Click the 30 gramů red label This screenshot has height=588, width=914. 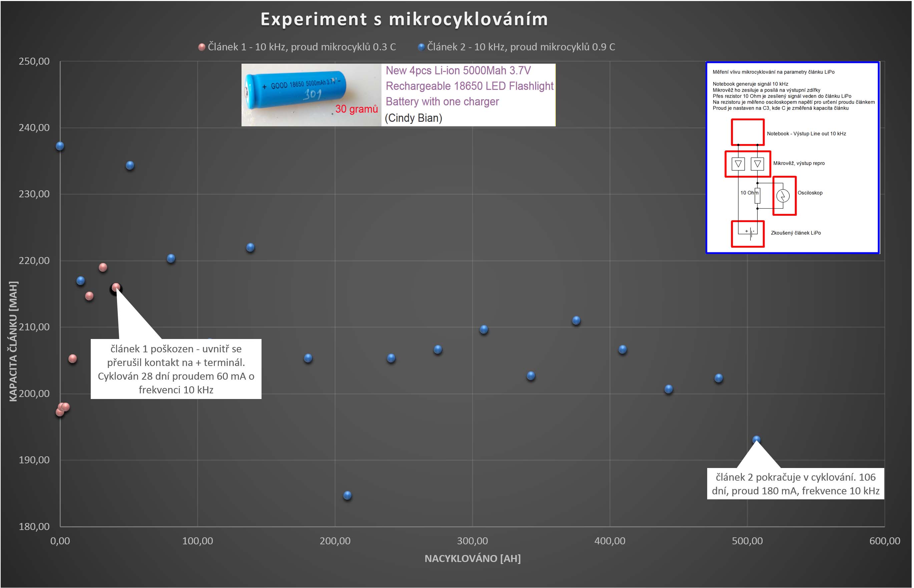click(x=356, y=109)
